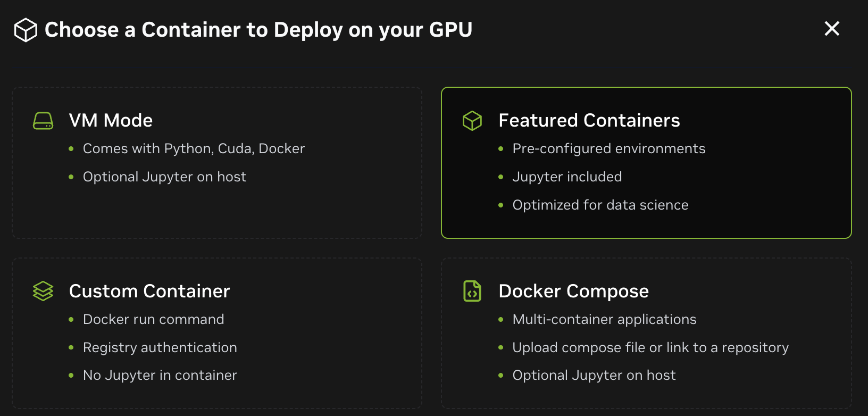Screen dimensions: 868x416
Task: Click the Docker Compose file icon
Action: pyautogui.click(x=472, y=291)
